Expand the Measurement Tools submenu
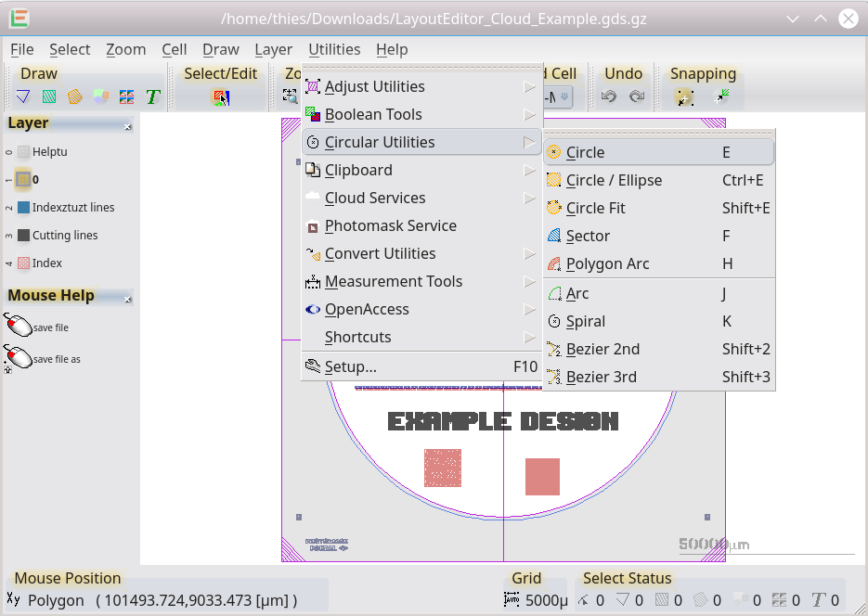The height and width of the screenshot is (616, 868). pyautogui.click(x=393, y=281)
